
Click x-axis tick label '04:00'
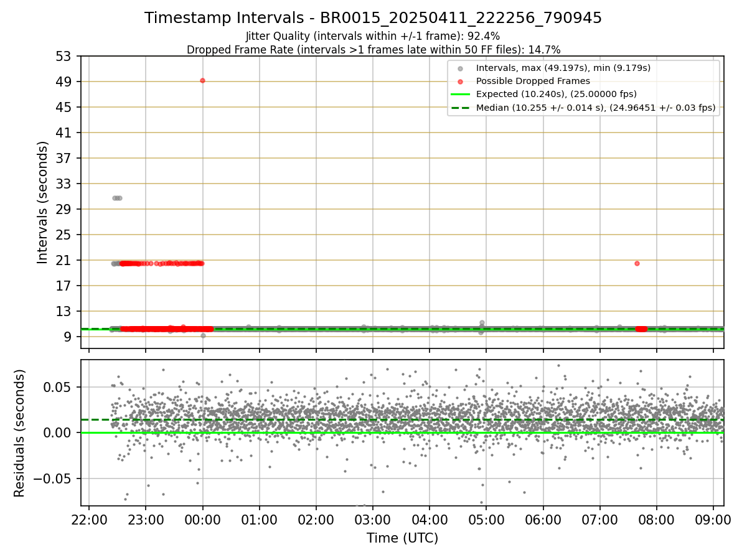[430, 519]
